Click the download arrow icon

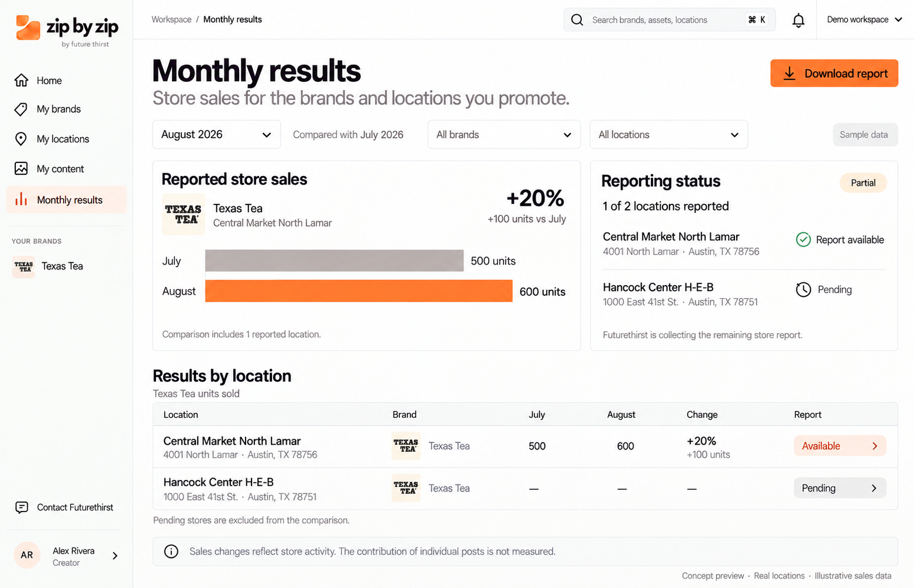[789, 73]
